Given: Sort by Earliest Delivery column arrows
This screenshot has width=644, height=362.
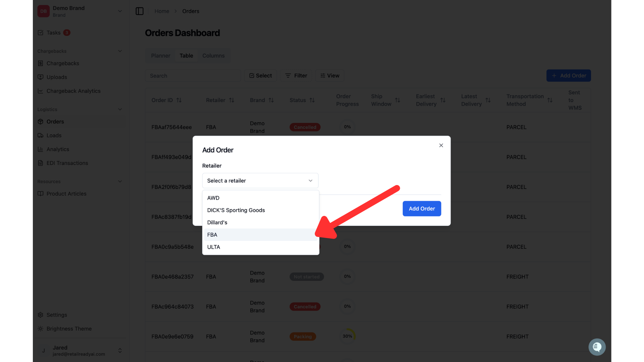Looking at the screenshot, I should click(x=443, y=100).
